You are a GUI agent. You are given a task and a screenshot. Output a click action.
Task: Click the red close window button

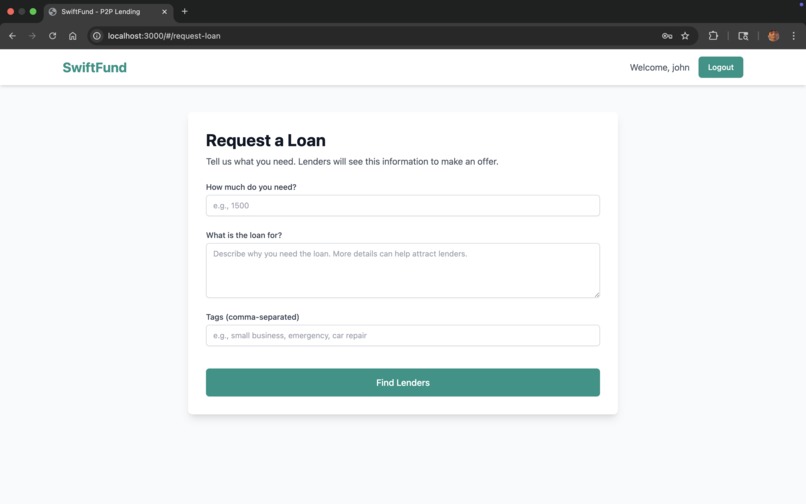[10, 11]
